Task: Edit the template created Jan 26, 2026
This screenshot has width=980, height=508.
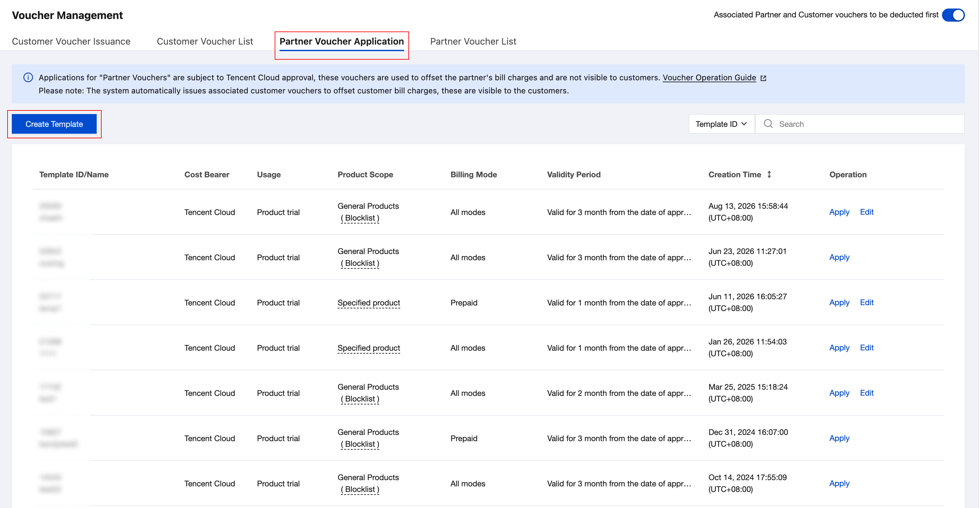Action: pyautogui.click(x=867, y=348)
